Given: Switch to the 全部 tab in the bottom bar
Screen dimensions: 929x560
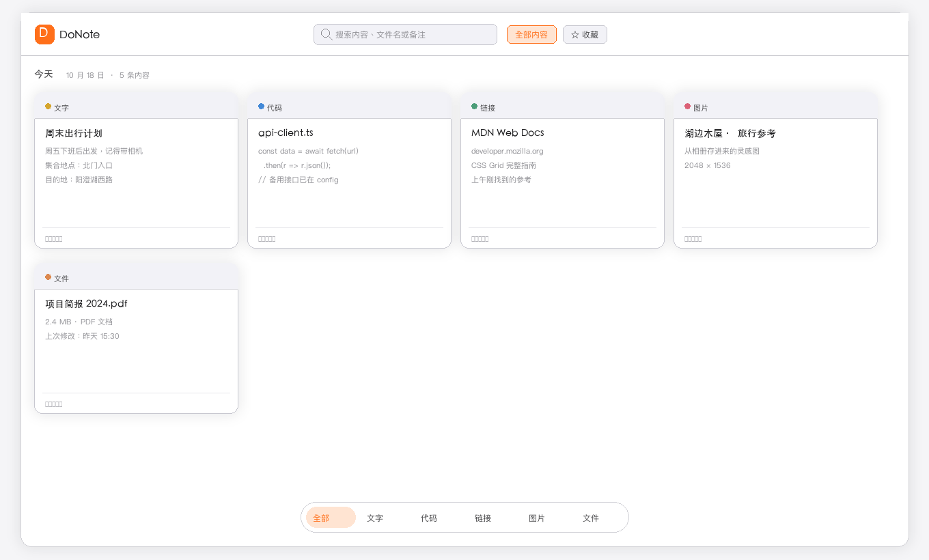Looking at the screenshot, I should point(331,518).
